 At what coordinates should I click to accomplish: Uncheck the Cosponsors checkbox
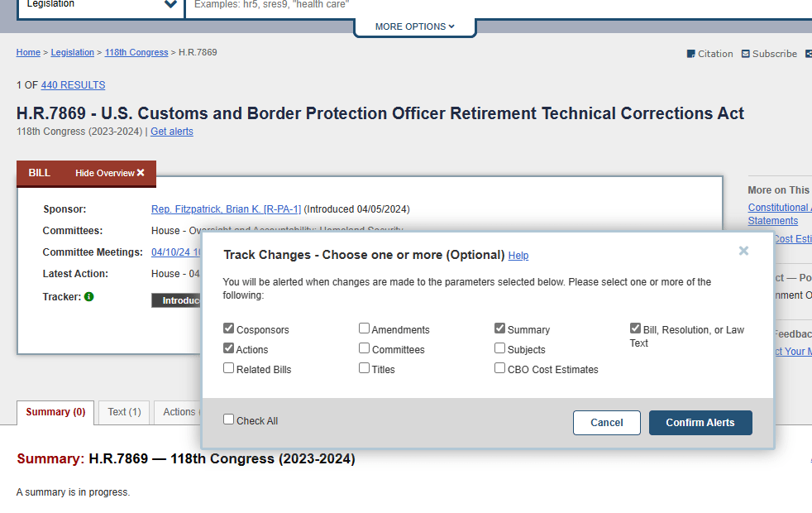(229, 328)
